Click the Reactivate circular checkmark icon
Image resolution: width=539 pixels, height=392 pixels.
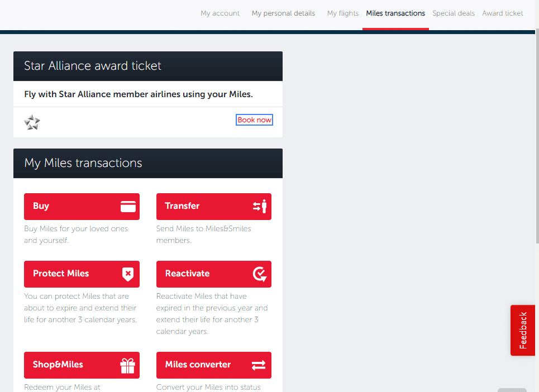coord(260,274)
